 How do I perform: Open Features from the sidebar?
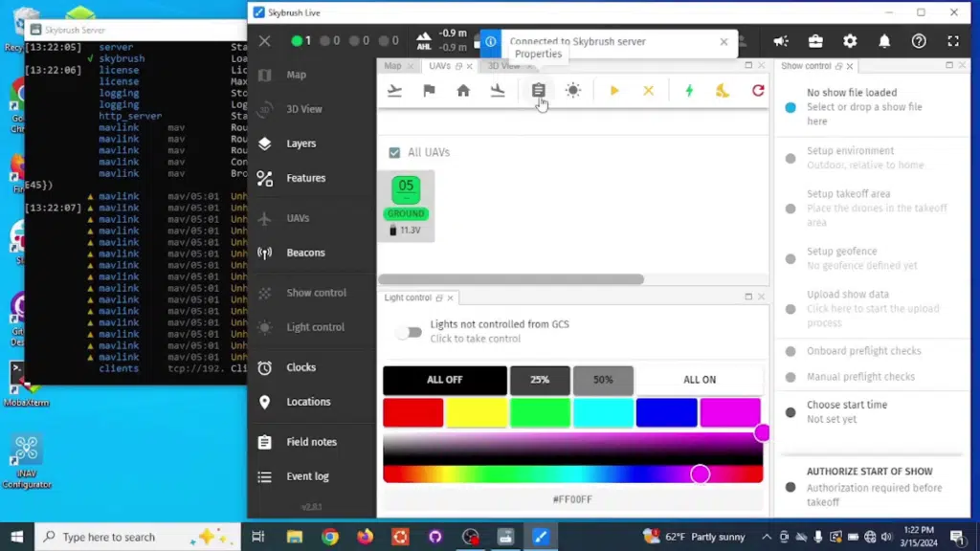312,178
